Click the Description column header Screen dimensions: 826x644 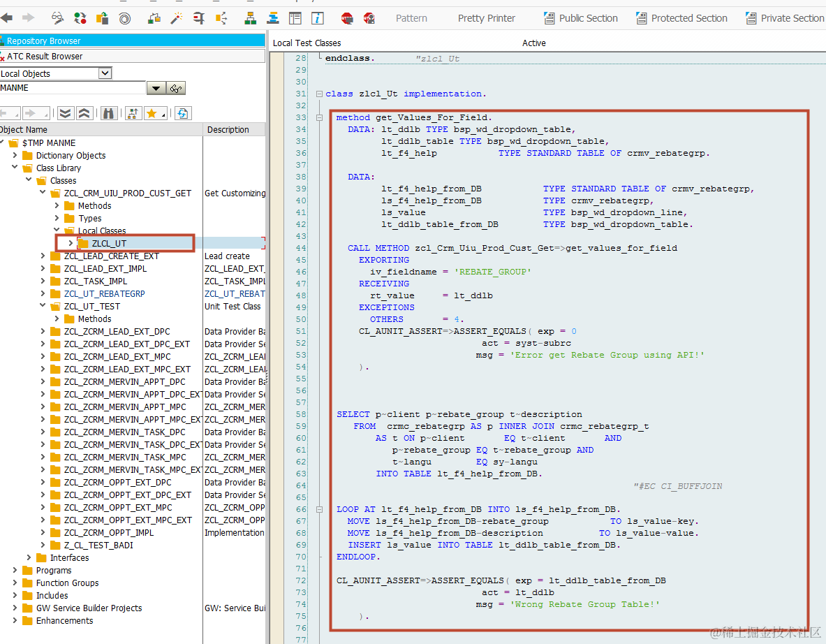coord(235,130)
